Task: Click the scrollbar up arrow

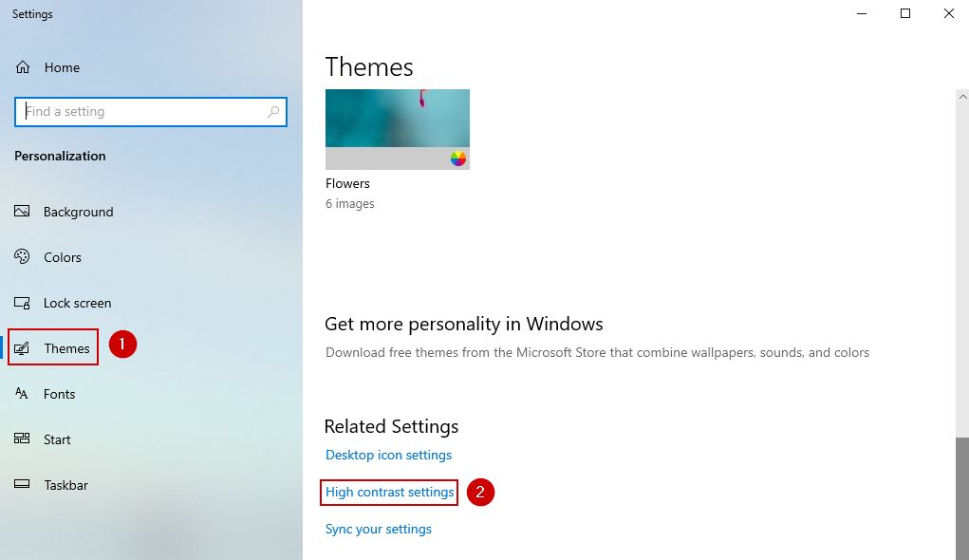Action: coord(961,97)
